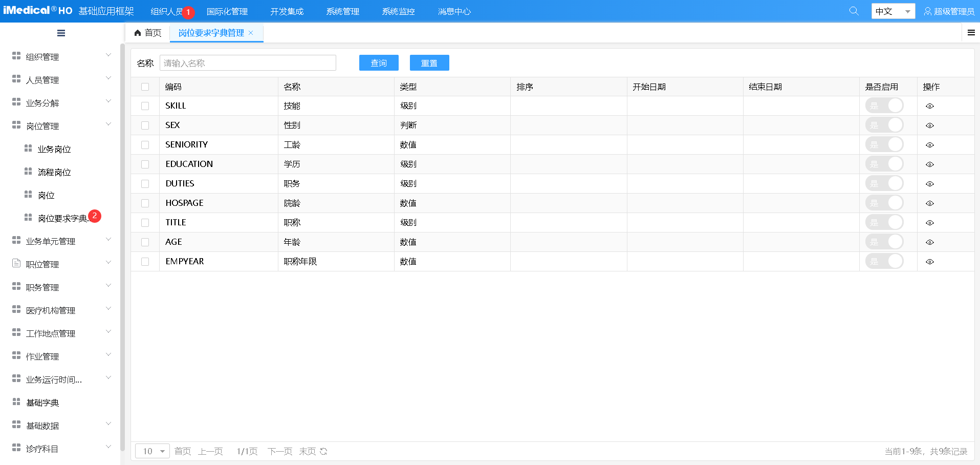Viewport: 980px width, 465px height.
Task: Check the checkbox for SENIORITY row
Action: tap(145, 145)
